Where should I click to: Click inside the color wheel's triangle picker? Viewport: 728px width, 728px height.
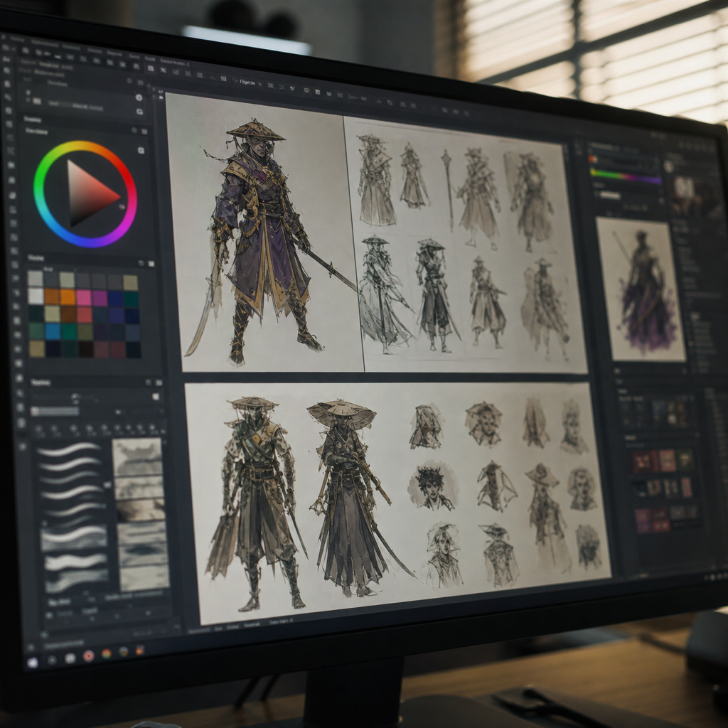88,194
